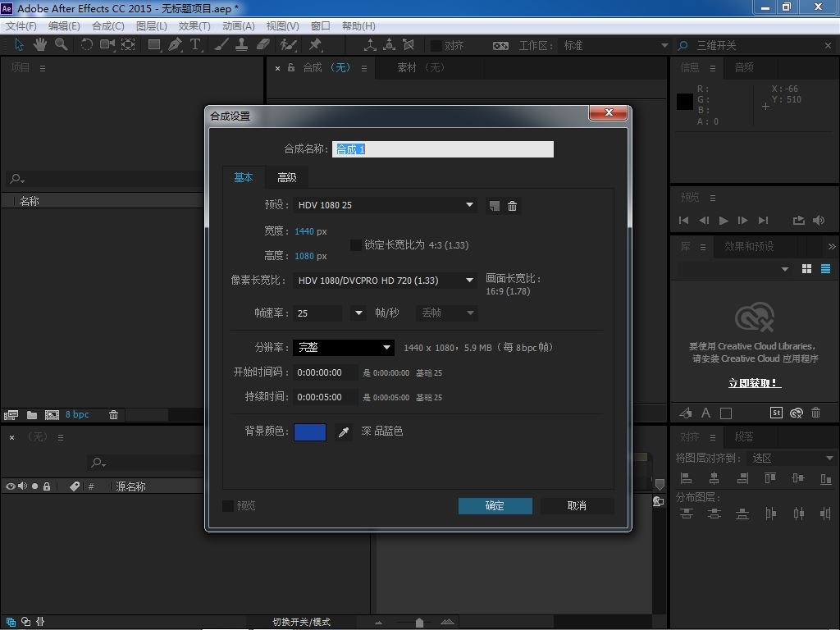Image resolution: width=840 pixels, height=630 pixels.
Task: Select the Rotation tool
Action: coord(86,44)
